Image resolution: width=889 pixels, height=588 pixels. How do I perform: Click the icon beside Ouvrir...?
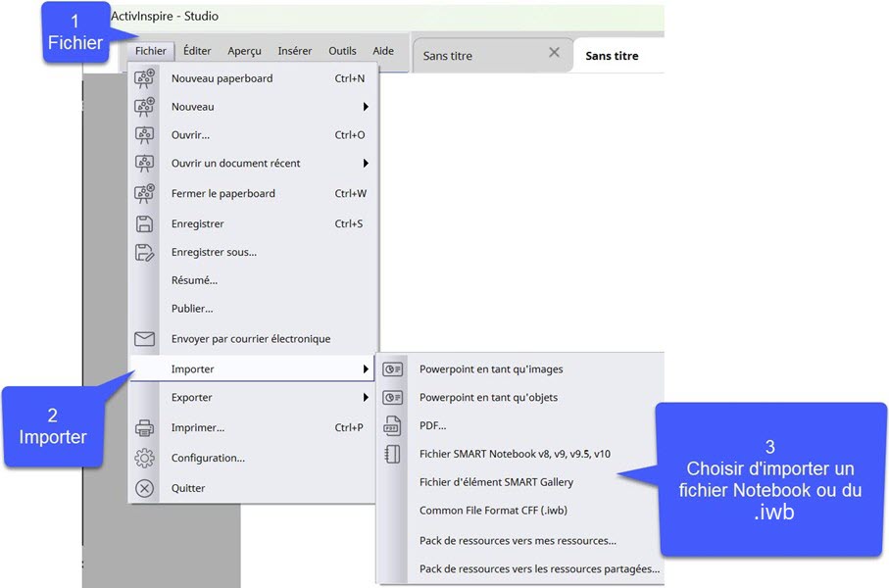tap(145, 135)
